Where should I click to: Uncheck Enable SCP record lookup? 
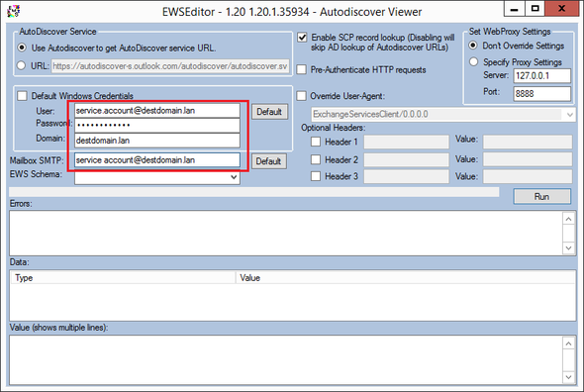point(302,38)
